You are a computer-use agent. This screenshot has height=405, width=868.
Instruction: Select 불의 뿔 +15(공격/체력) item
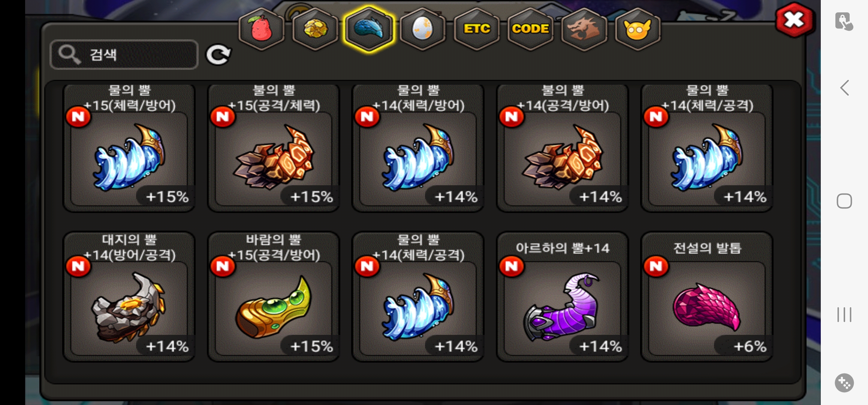pos(274,147)
